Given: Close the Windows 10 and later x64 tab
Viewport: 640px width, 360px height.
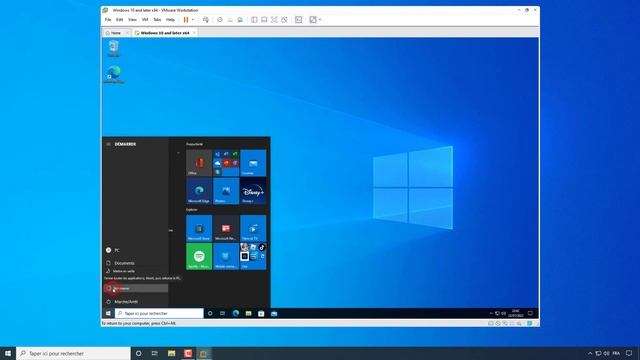Looking at the screenshot, I should [194, 33].
